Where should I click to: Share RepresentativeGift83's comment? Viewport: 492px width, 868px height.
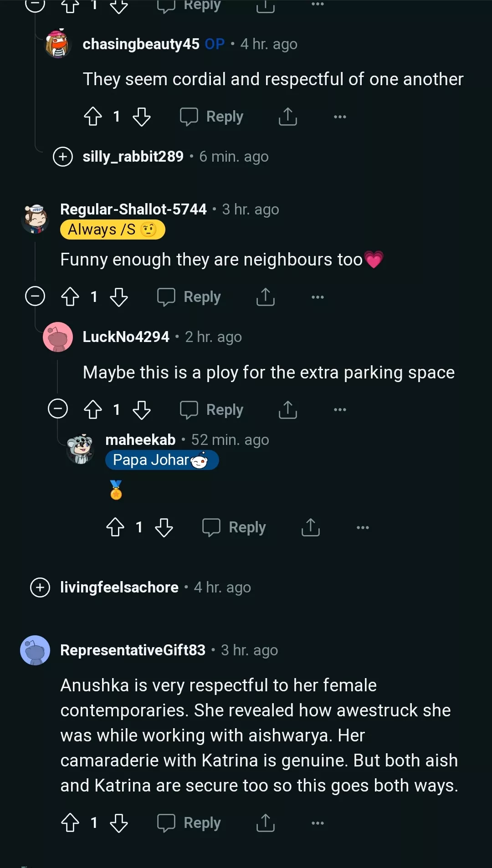pyautogui.click(x=265, y=823)
